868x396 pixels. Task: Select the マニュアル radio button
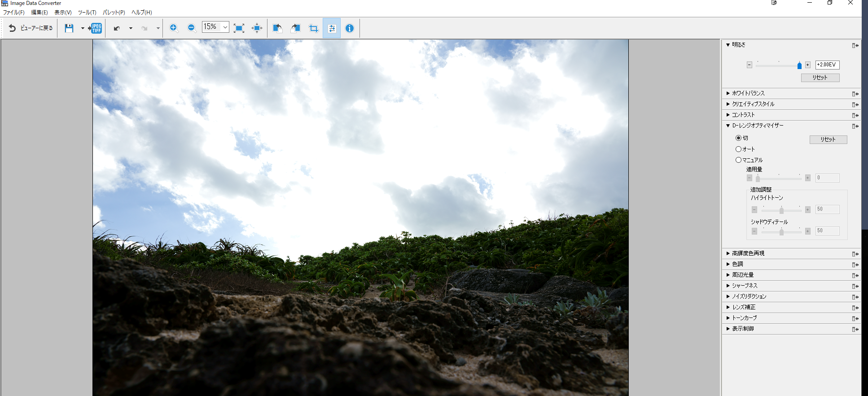pyautogui.click(x=738, y=160)
